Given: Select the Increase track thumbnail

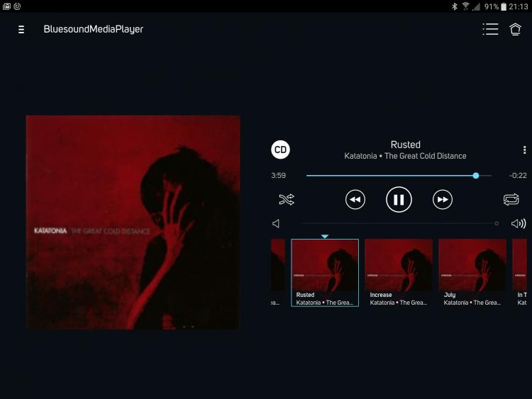Looking at the screenshot, I should (399, 273).
